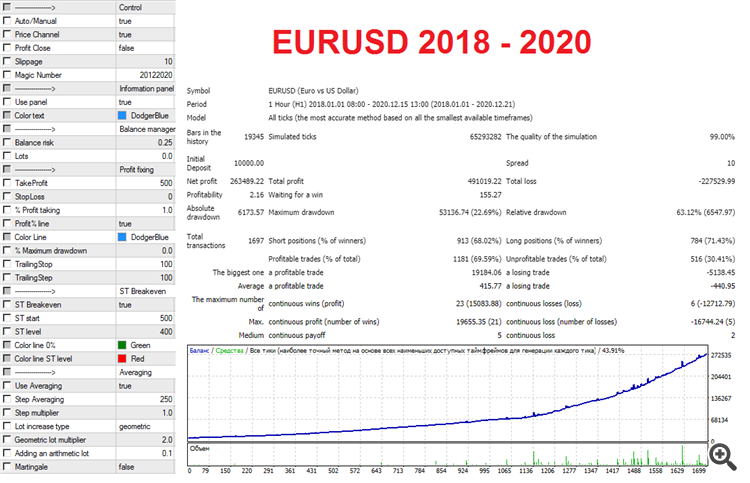The image size is (750, 483).
Task: Click the Relative drawdown 63.12% value
Action: [706, 212]
